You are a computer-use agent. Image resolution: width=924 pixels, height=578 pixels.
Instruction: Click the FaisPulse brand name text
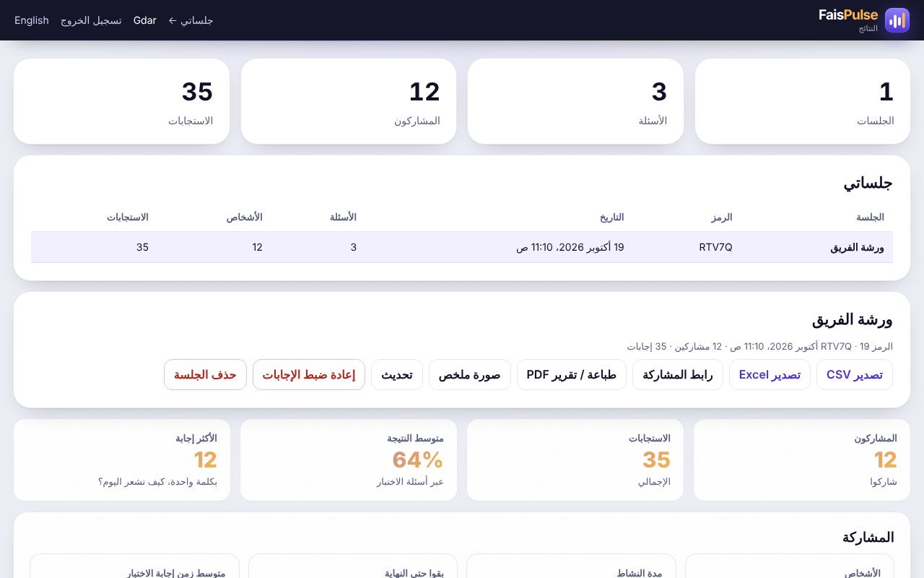tap(848, 14)
